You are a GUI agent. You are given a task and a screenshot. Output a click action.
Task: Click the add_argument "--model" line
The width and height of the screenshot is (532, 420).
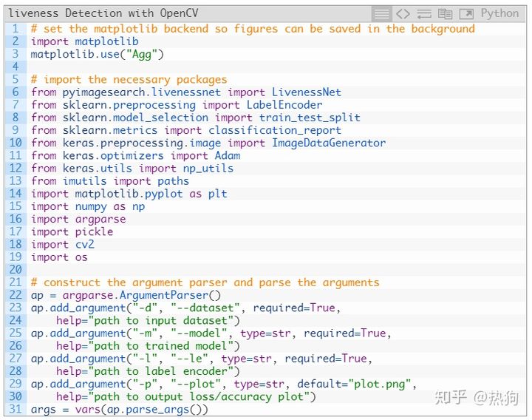tap(211, 333)
